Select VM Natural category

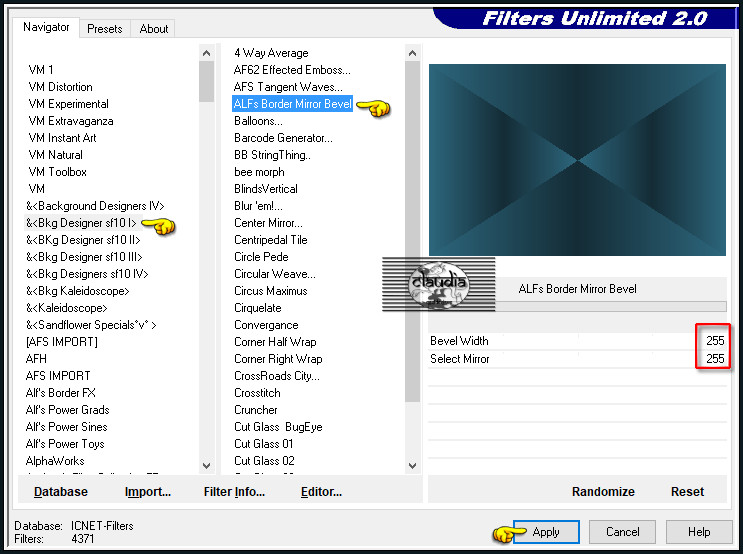point(55,155)
